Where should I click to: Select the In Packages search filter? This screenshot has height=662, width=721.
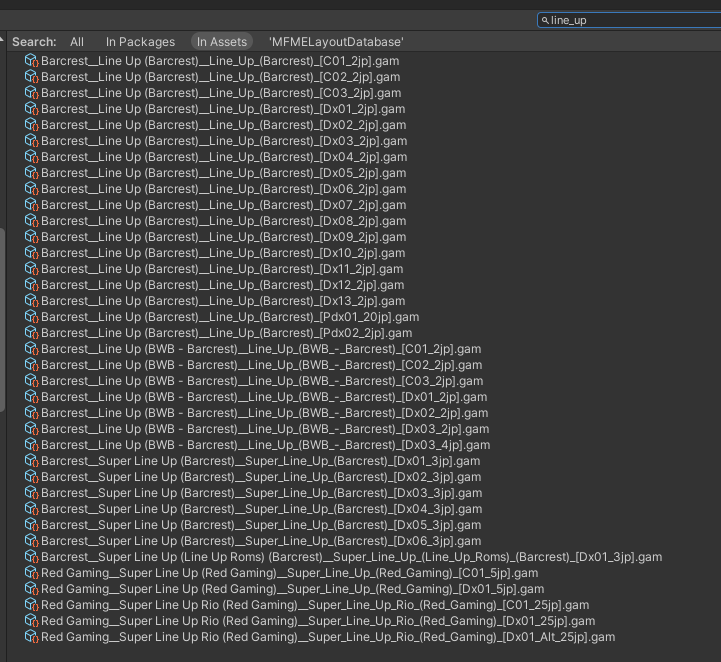[140, 42]
